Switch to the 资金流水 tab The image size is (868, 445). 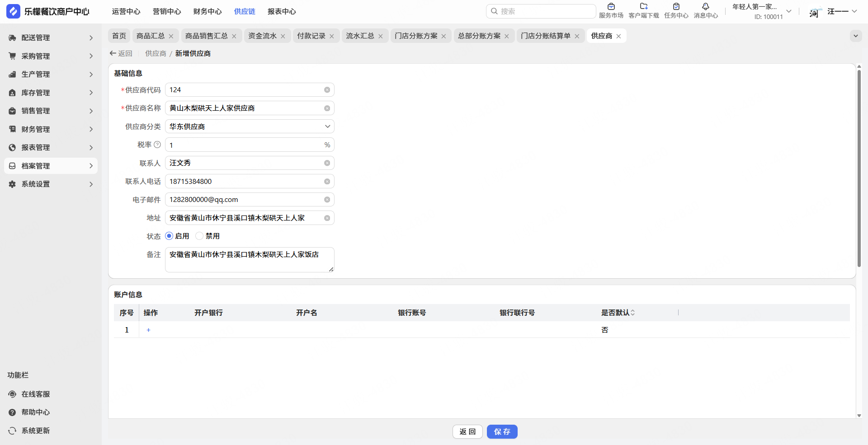(262, 36)
